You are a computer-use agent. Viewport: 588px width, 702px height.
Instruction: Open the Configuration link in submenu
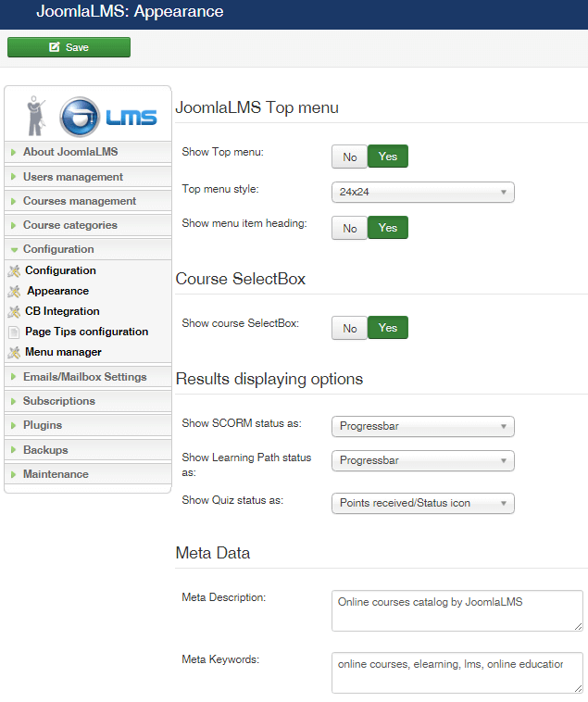[x=60, y=270]
